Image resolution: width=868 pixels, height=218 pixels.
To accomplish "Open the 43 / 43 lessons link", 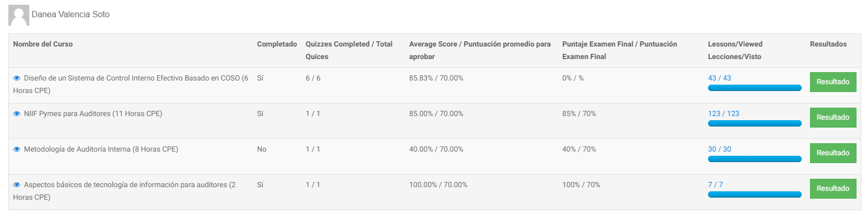I will click(x=719, y=78).
